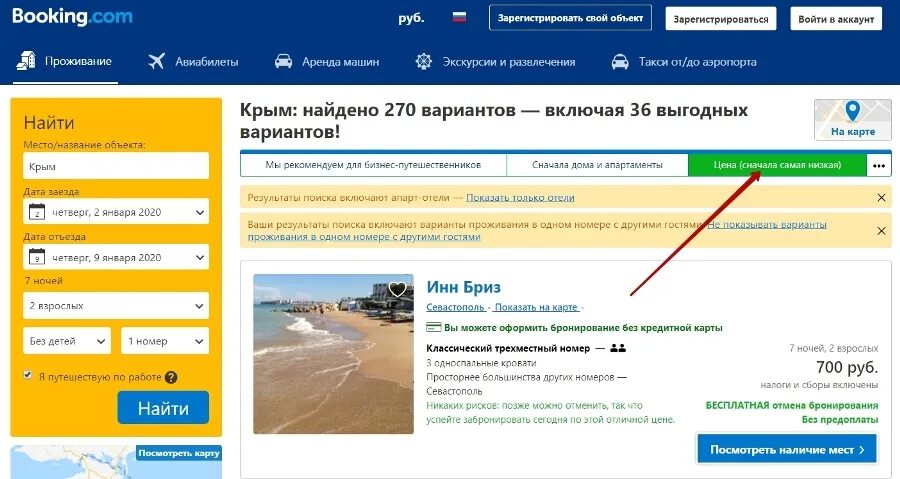Click БЕСПЛАТНАЯ отмена бронирования text
The height and width of the screenshot is (479, 900).
tap(792, 406)
